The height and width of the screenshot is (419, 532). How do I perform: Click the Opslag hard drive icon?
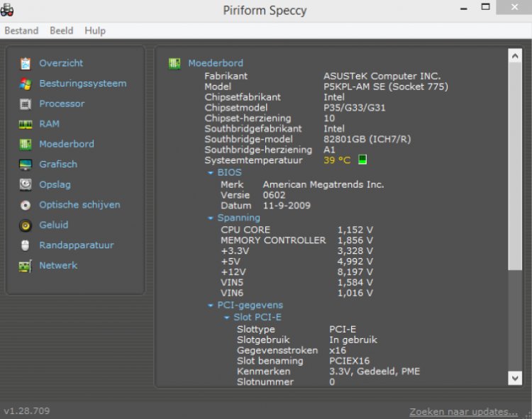point(26,185)
